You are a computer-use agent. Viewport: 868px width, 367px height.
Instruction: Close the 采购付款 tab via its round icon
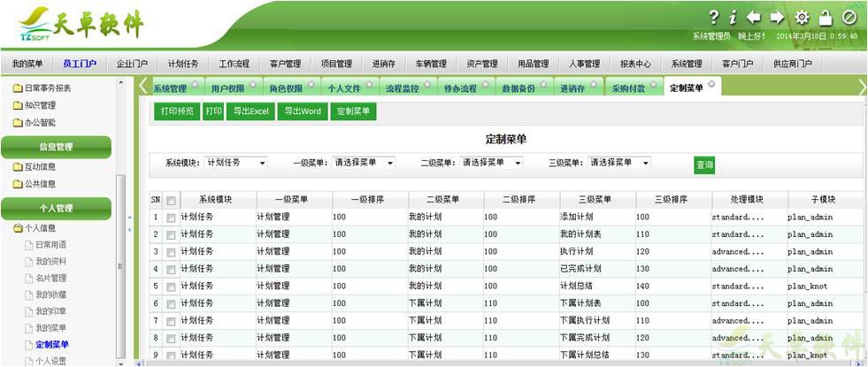point(653,84)
